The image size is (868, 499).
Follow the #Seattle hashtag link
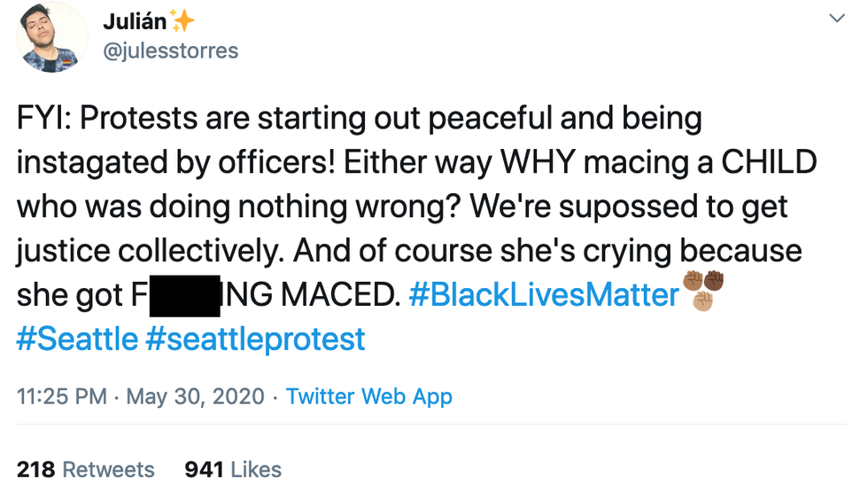(76, 339)
